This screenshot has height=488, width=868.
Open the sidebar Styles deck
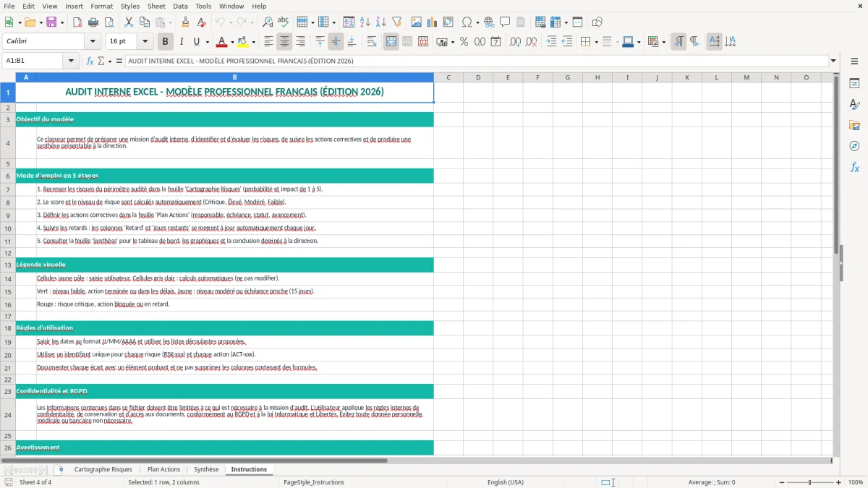point(854,105)
